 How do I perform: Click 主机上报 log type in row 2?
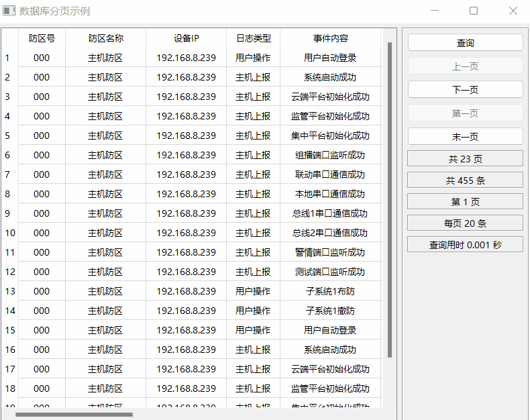click(x=253, y=77)
